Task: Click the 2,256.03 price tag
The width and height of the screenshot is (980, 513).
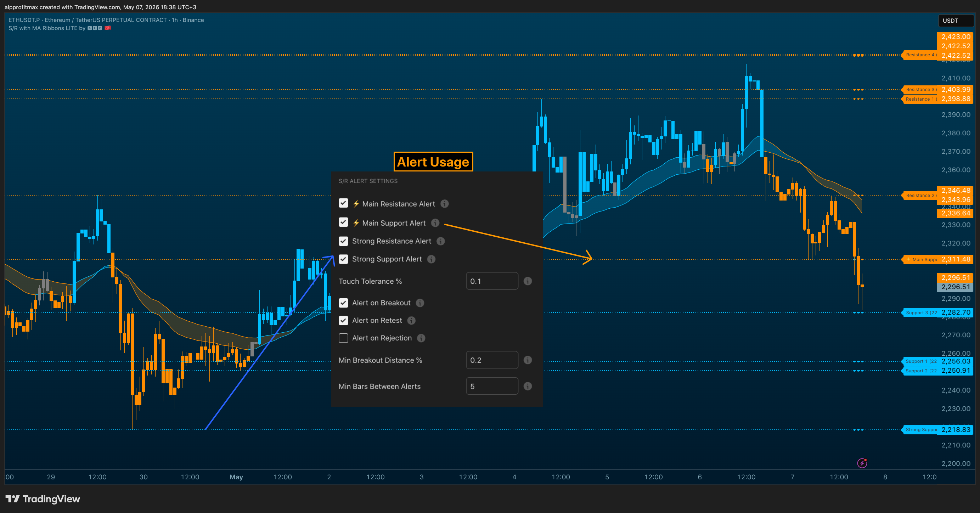Action: tap(955, 361)
